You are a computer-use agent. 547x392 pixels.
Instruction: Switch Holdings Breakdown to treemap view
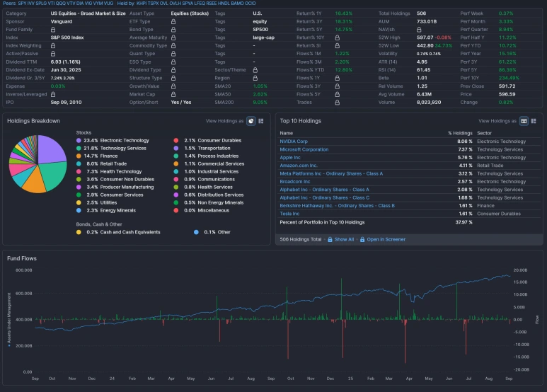click(x=261, y=121)
